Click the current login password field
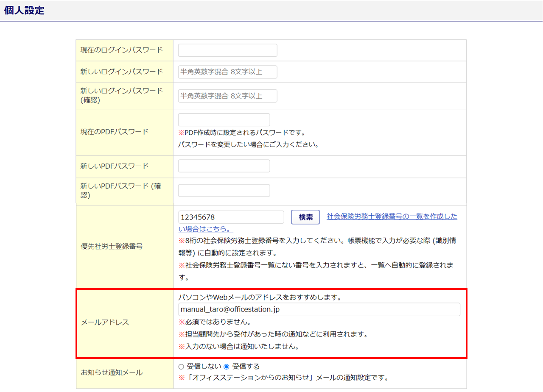This screenshot has height=392, width=543. pyautogui.click(x=227, y=50)
